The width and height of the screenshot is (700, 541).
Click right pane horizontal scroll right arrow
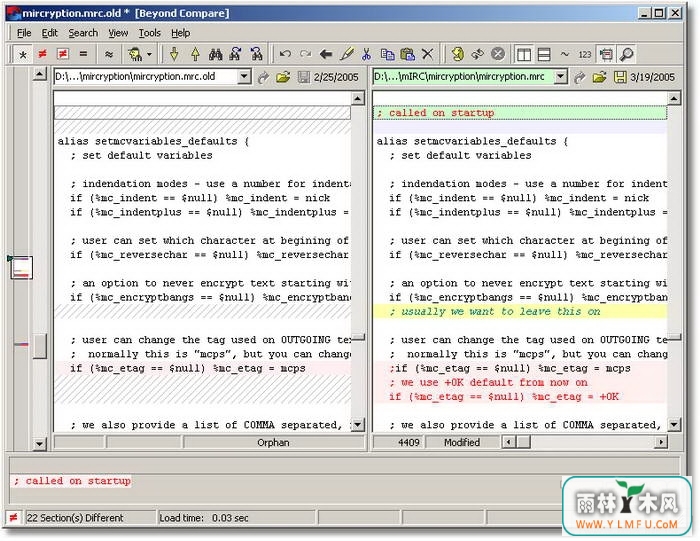(661, 442)
